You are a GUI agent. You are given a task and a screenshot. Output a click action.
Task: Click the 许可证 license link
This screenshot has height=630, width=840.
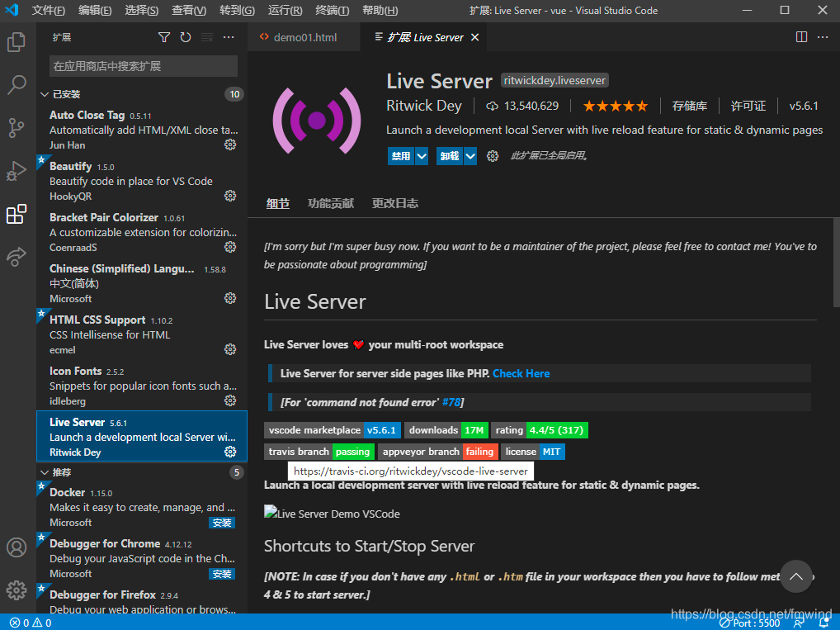coord(748,107)
